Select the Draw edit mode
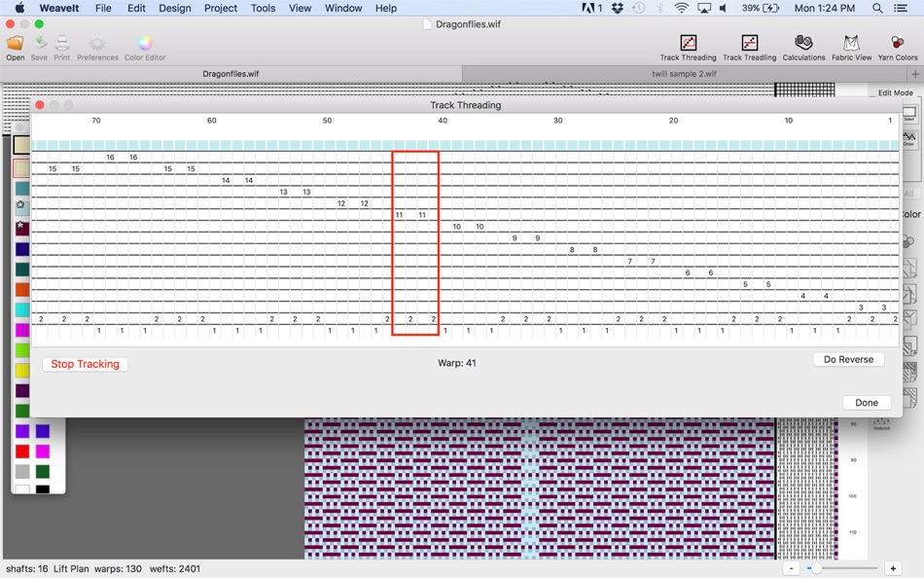Image resolution: width=924 pixels, height=578 pixels. [x=910, y=138]
